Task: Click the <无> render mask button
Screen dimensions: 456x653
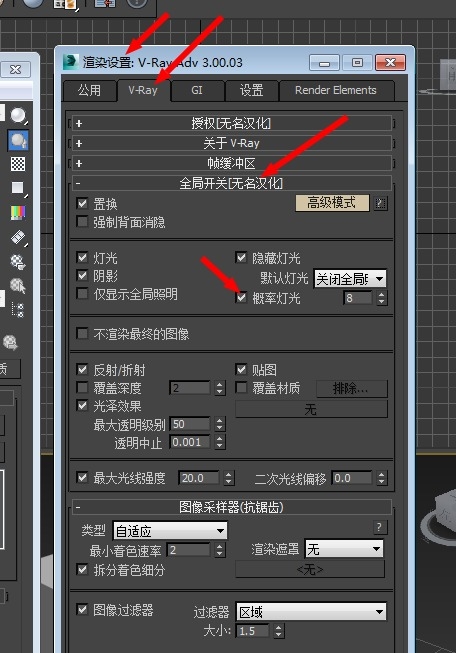Action: (x=310, y=569)
